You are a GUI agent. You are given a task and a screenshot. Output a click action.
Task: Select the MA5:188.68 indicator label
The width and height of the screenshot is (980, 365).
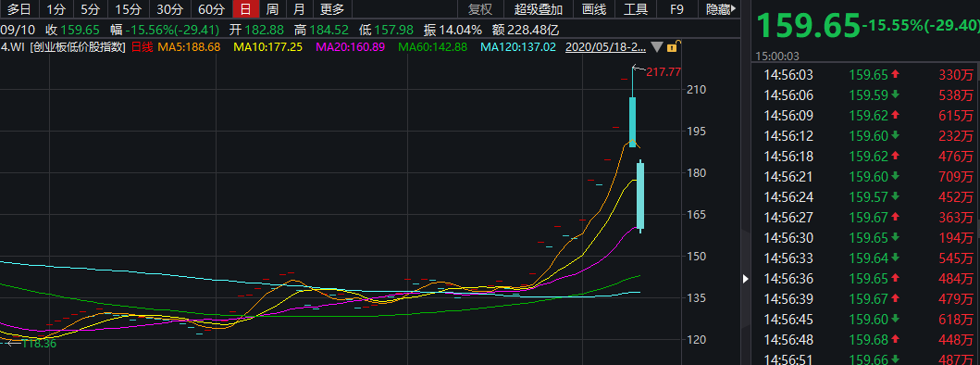(x=189, y=46)
